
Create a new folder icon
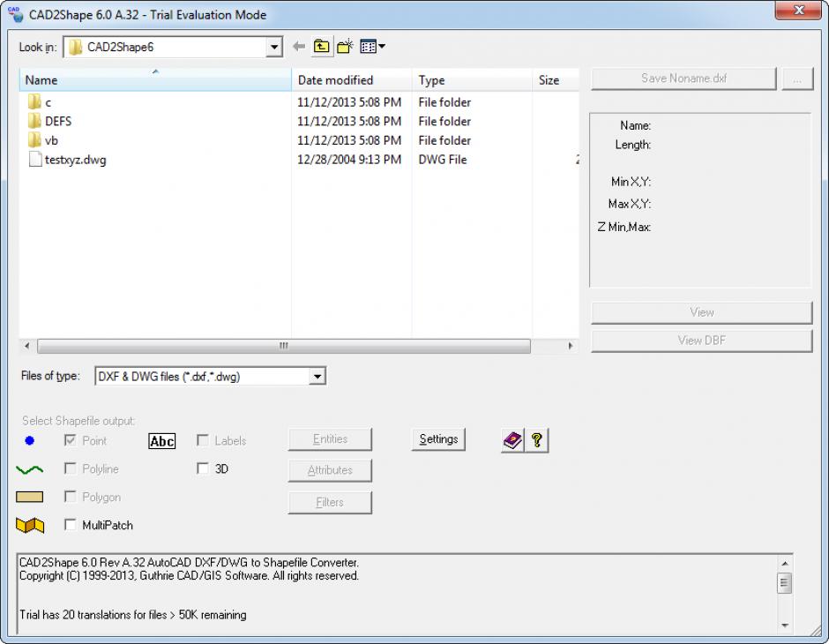(345, 47)
